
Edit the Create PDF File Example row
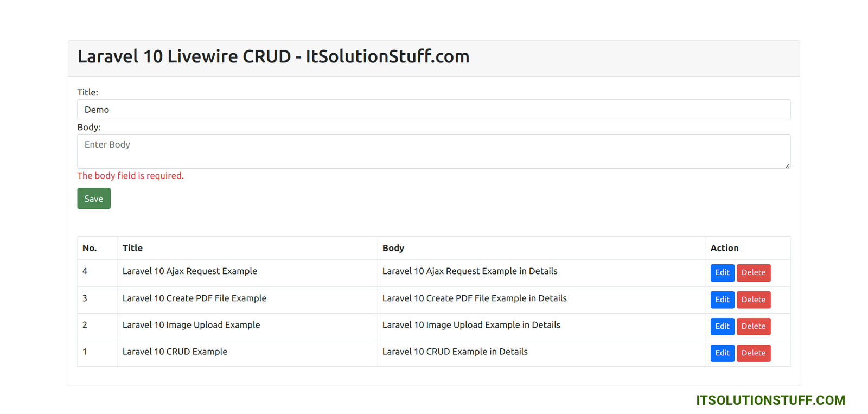(x=722, y=300)
